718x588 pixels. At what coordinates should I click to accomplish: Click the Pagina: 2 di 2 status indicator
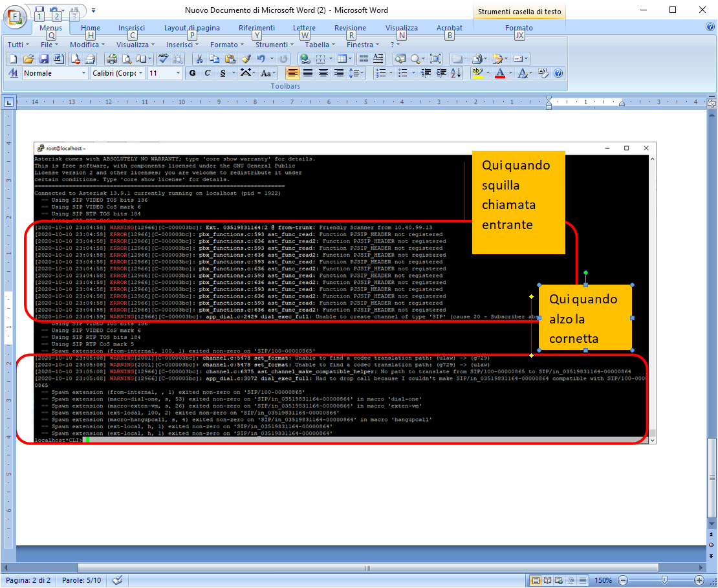[28, 580]
